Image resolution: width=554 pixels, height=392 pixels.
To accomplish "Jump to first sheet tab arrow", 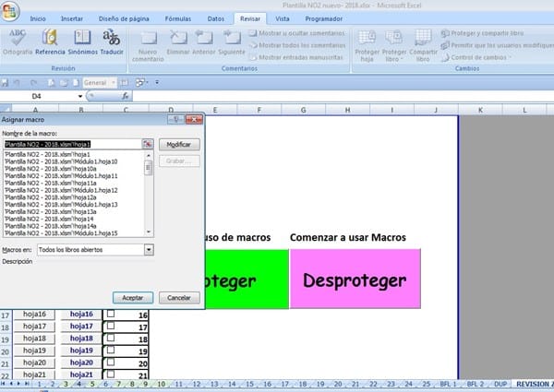I will [x=3, y=384].
